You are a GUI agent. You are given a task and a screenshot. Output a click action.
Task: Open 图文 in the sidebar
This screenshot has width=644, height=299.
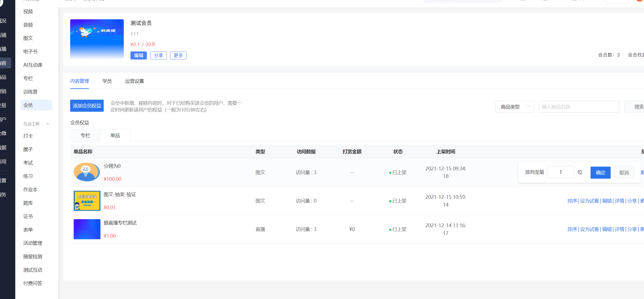(x=28, y=38)
